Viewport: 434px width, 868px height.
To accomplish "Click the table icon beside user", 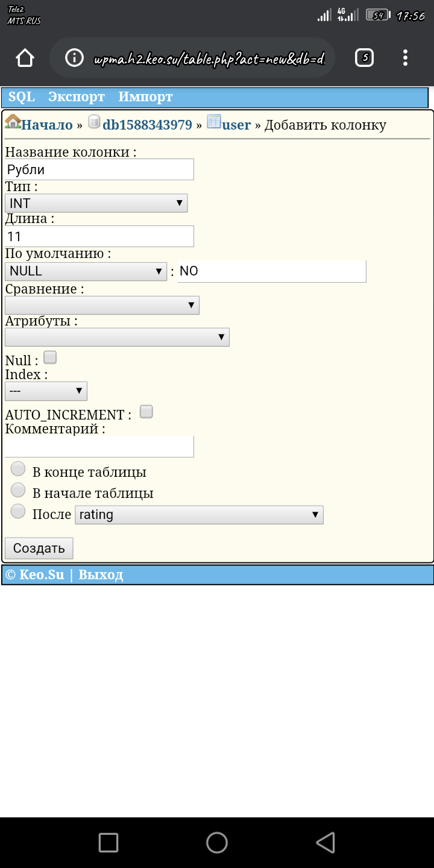I will (214, 122).
